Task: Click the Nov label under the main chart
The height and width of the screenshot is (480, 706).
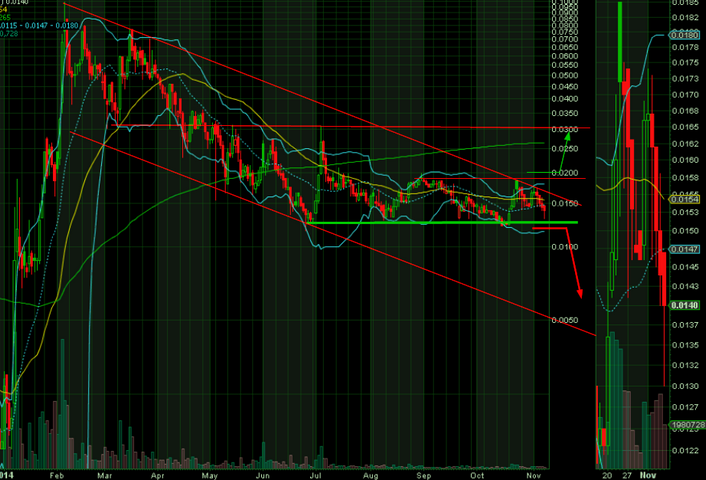Action: click(534, 475)
